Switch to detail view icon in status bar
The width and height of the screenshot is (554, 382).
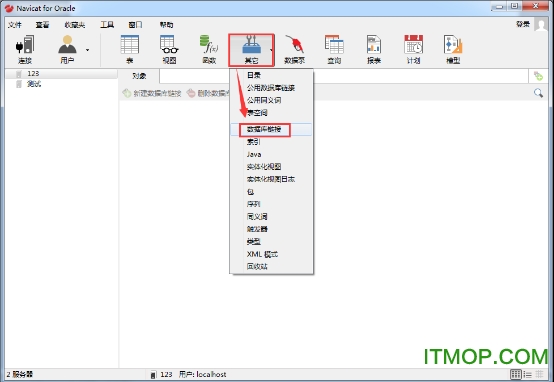539,374
